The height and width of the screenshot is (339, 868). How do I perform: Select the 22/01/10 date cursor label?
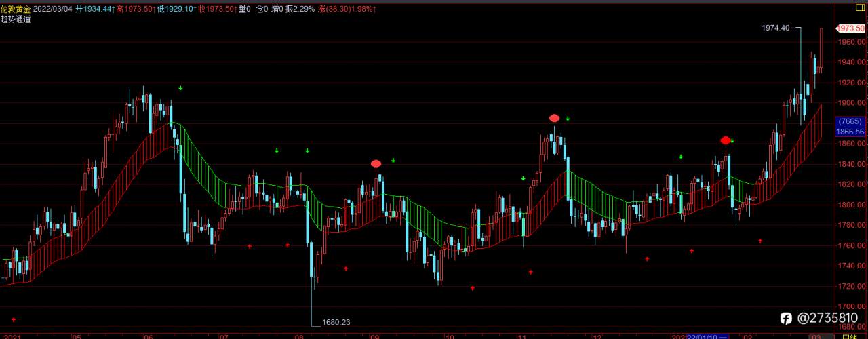click(708, 336)
